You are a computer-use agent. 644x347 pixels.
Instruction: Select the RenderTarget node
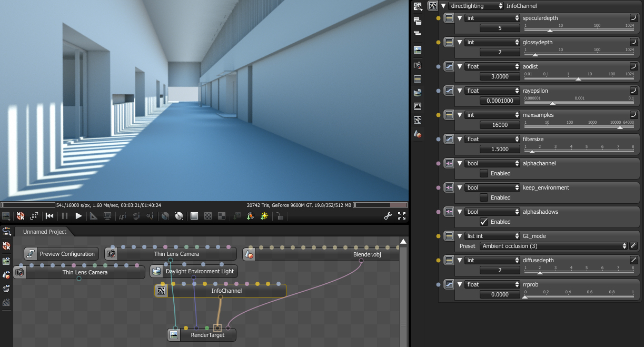click(x=202, y=335)
